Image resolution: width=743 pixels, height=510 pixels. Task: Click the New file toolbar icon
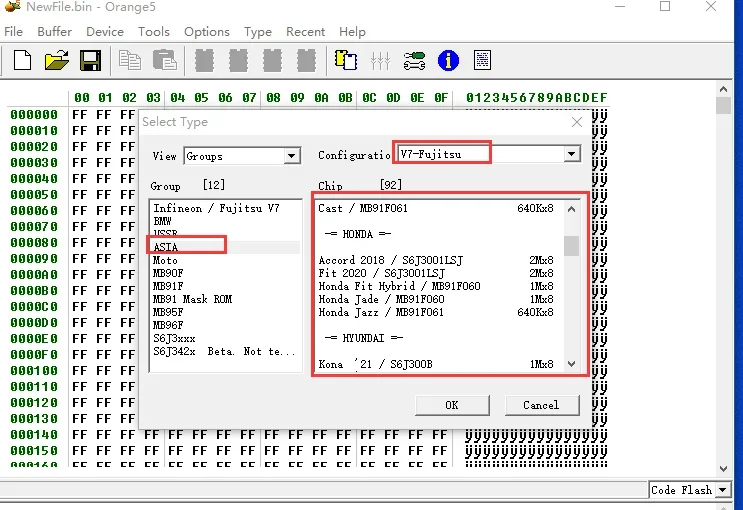22,61
